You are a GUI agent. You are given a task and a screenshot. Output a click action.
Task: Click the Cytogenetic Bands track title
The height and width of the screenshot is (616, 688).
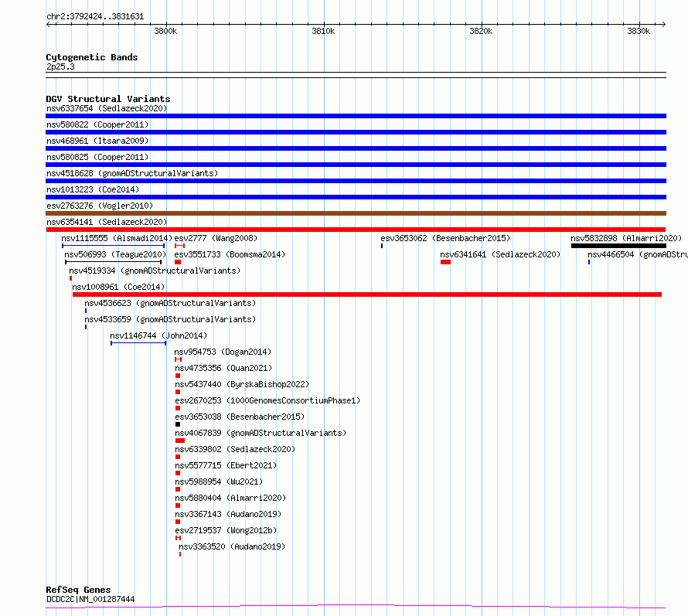[x=92, y=57]
